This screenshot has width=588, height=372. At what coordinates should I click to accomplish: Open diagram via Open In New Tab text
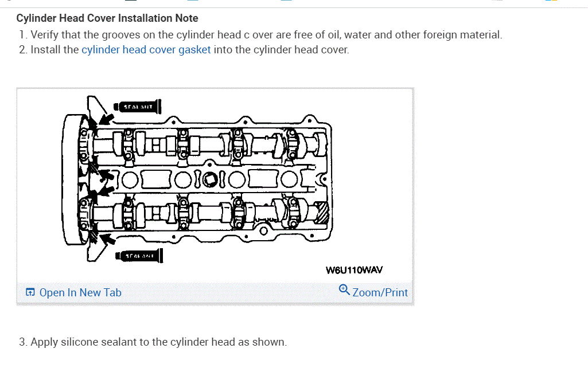pos(80,292)
